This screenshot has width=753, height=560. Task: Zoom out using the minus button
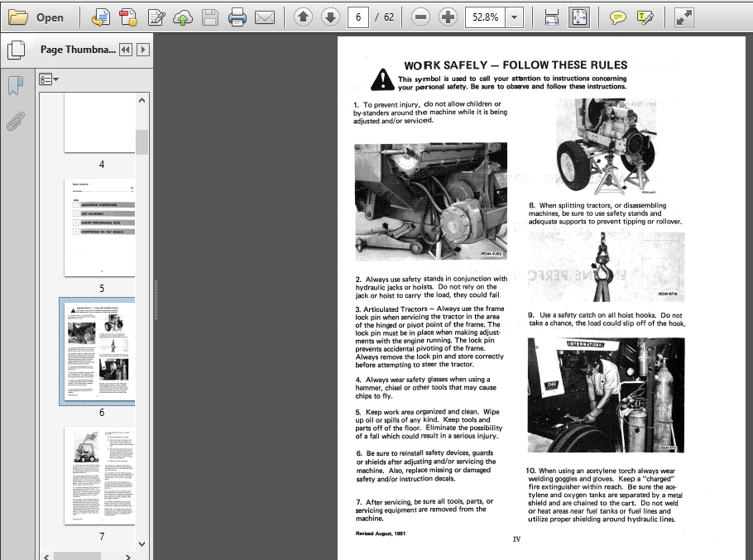(420, 17)
